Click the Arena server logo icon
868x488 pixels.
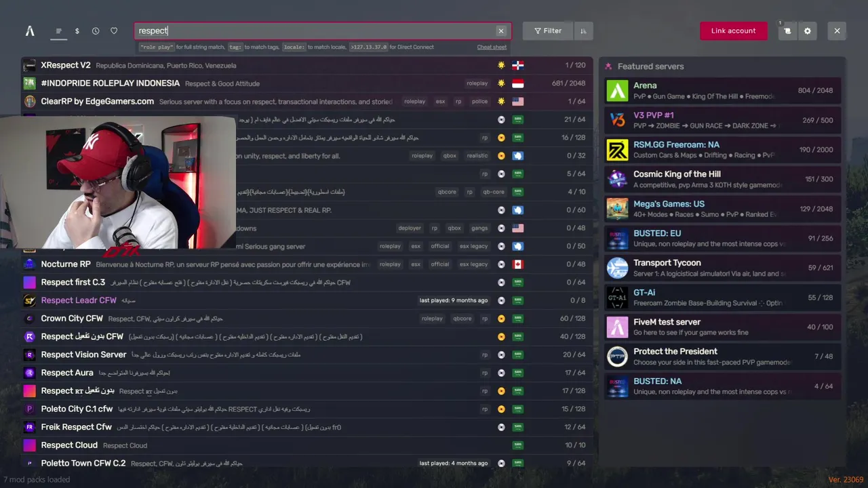click(x=617, y=91)
